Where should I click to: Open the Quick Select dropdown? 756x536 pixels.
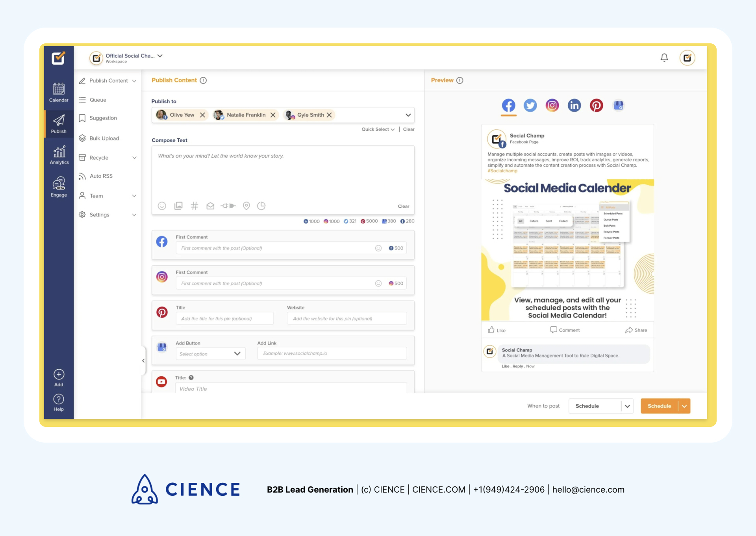(378, 129)
